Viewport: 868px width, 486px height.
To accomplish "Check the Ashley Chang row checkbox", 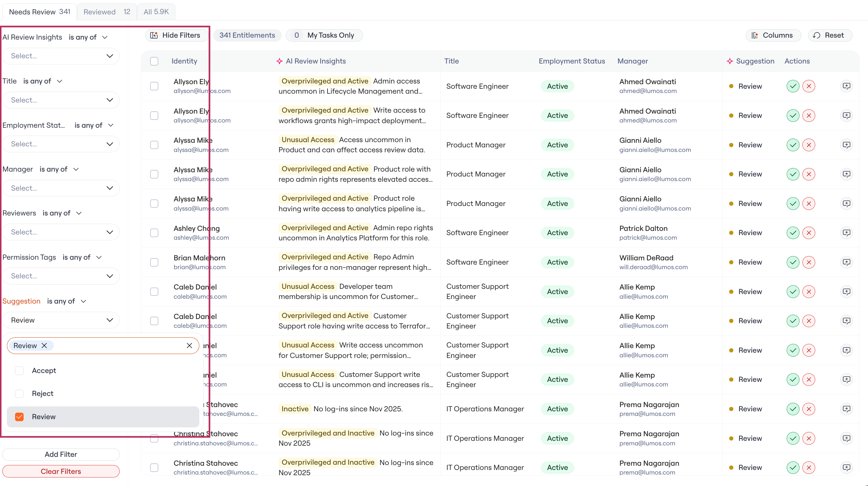I will coord(154,233).
